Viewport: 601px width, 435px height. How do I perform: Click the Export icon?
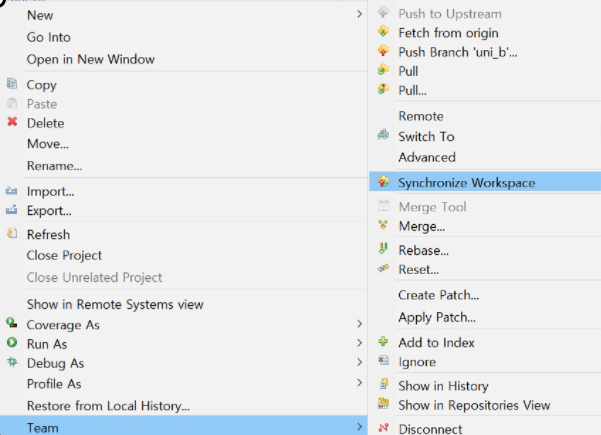11,210
